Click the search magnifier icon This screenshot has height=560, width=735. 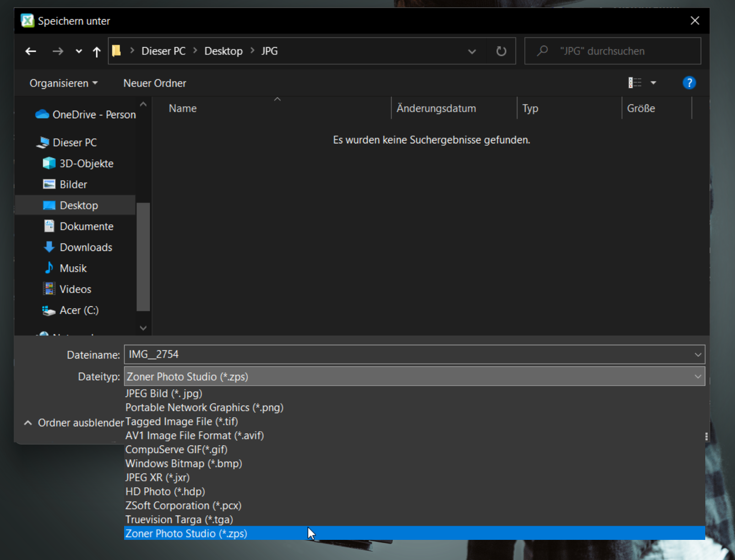pos(543,51)
